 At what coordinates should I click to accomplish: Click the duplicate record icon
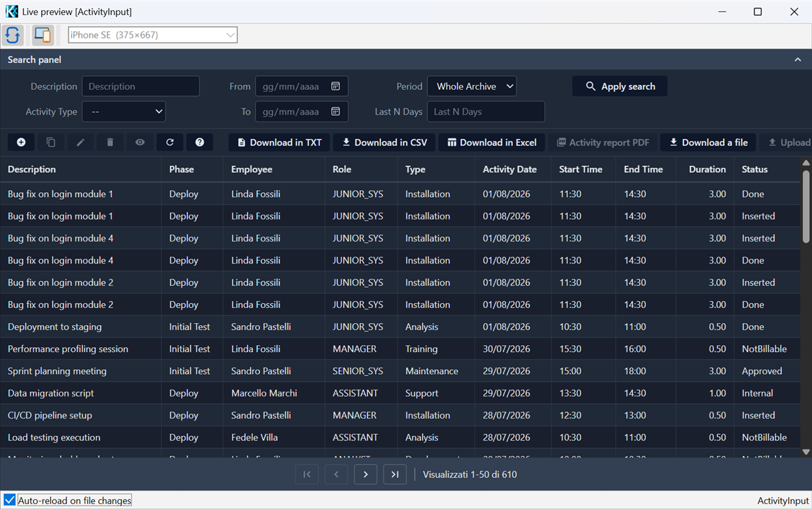51,143
